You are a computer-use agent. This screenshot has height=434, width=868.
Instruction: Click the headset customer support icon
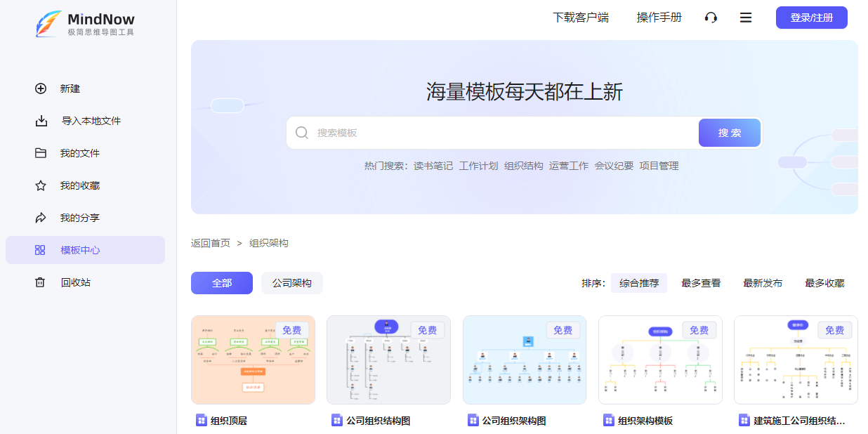coord(711,18)
